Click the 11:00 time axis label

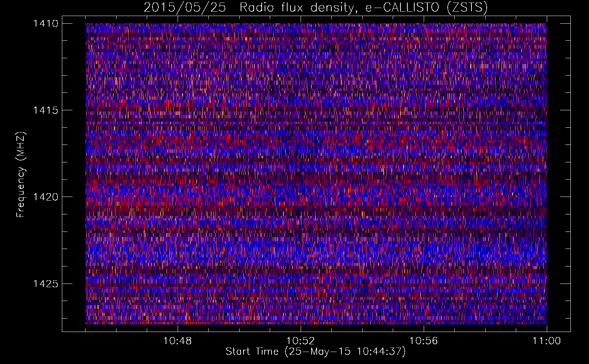547,341
